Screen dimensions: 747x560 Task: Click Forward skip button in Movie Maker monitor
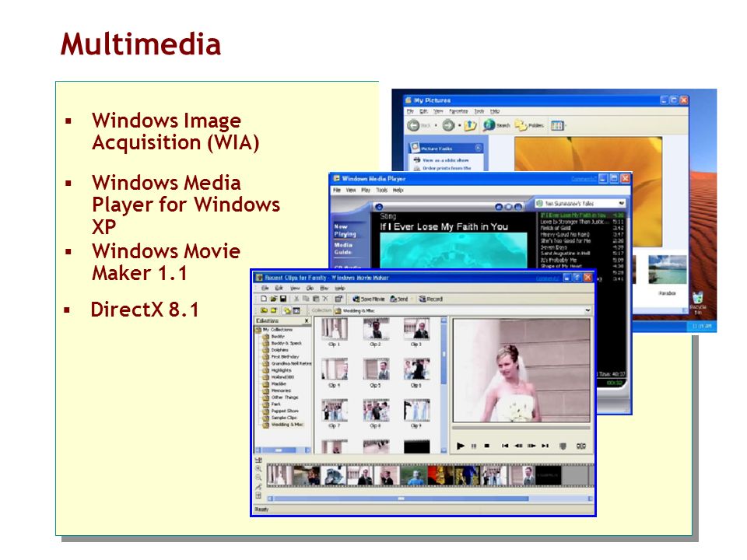[x=545, y=446]
